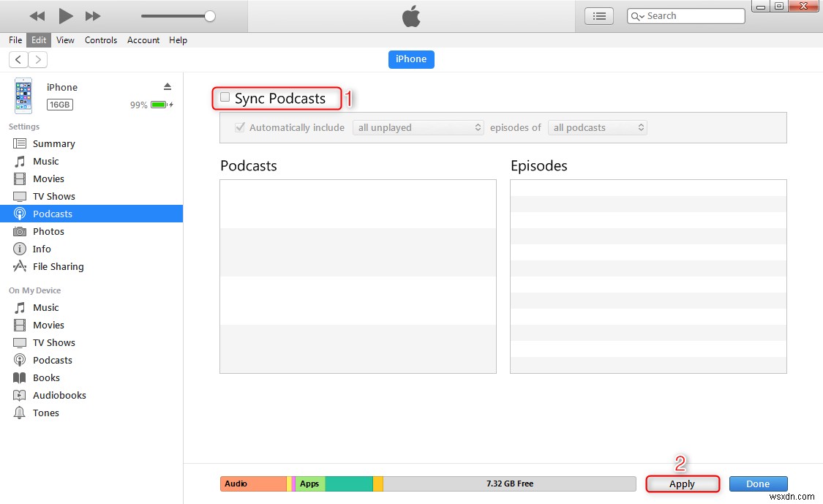Click the Done button
823x504 pixels.
tap(758, 484)
